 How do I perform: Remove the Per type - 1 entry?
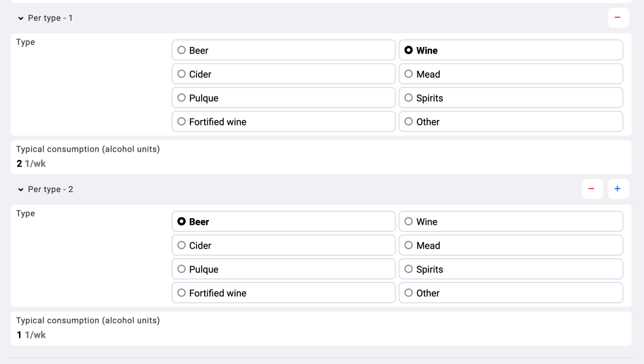click(617, 18)
